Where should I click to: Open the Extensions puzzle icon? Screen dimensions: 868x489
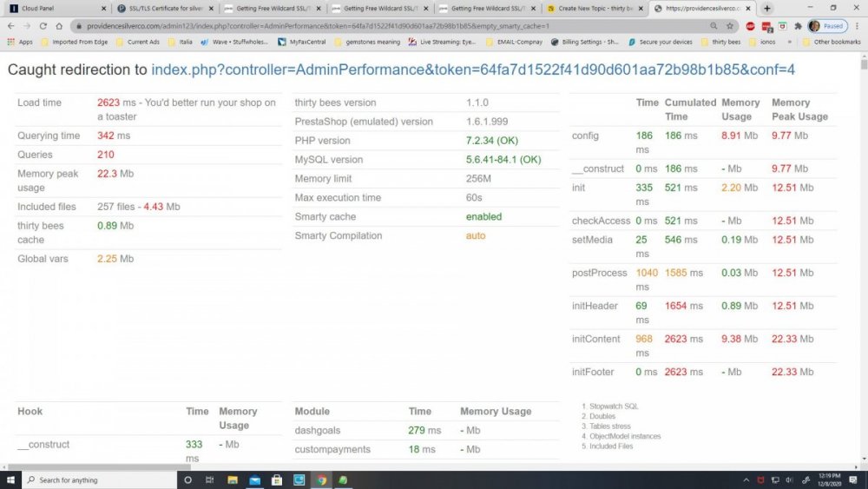797,26
